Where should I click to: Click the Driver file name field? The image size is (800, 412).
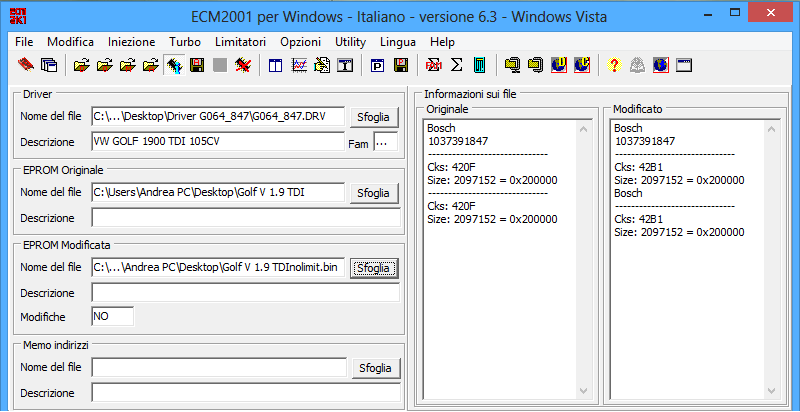218,116
